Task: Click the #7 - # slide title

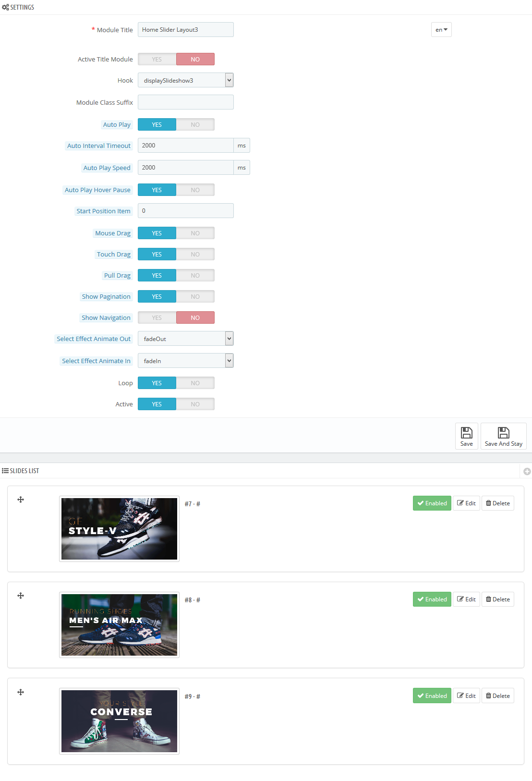Action: tap(193, 504)
